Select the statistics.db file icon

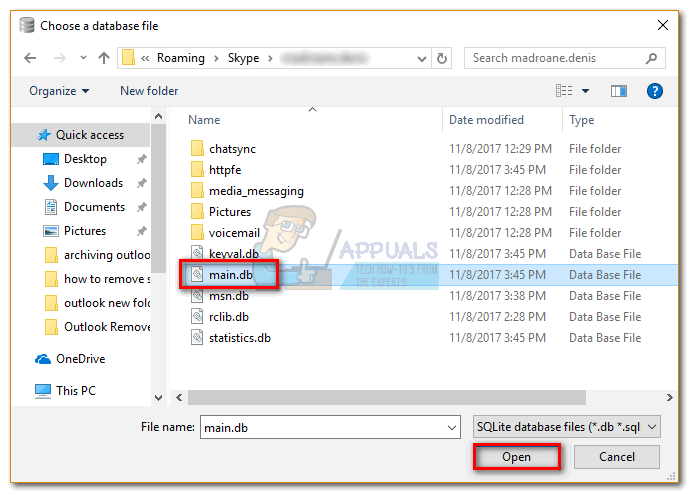[x=197, y=338]
